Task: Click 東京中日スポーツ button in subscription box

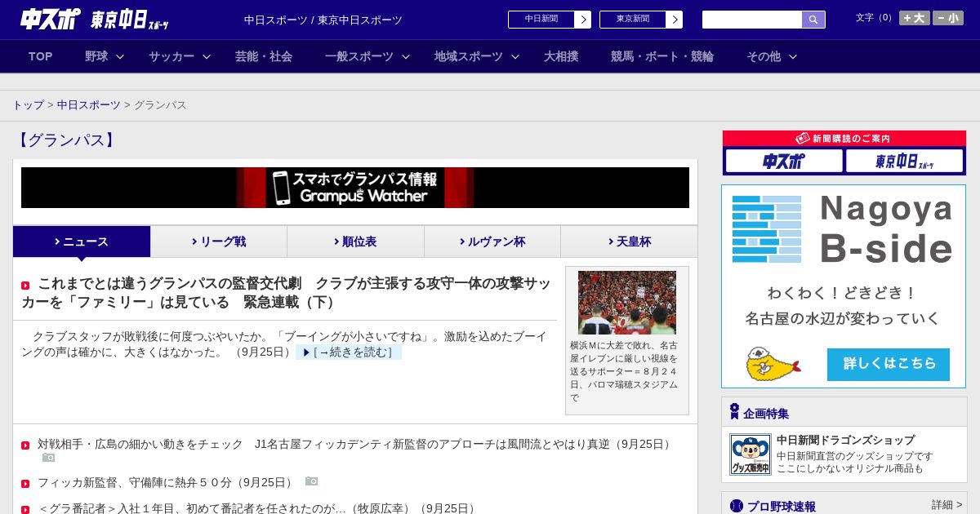Action: (x=904, y=161)
